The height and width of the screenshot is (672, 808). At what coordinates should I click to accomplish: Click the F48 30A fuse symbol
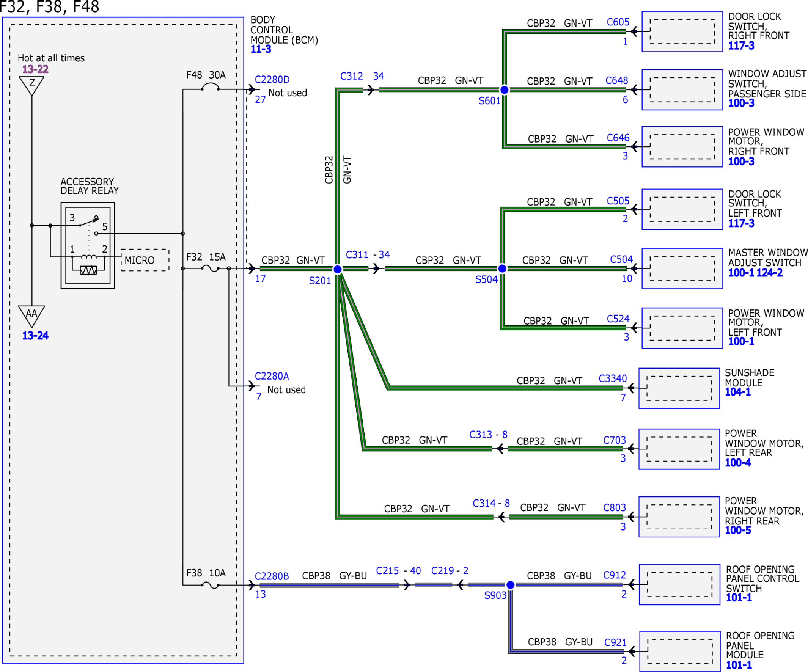pyautogui.click(x=210, y=88)
